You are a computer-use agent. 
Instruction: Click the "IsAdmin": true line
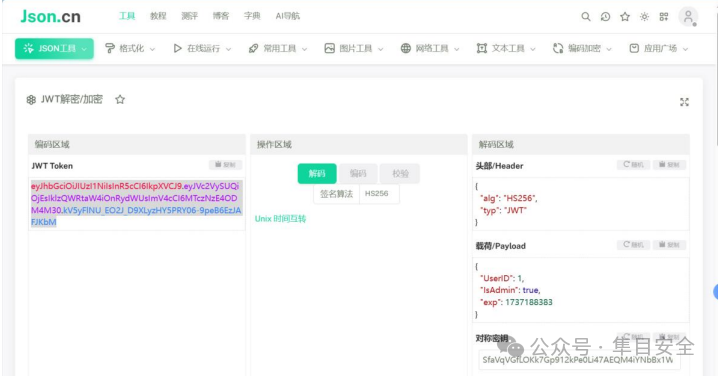pyautogui.click(x=510, y=290)
